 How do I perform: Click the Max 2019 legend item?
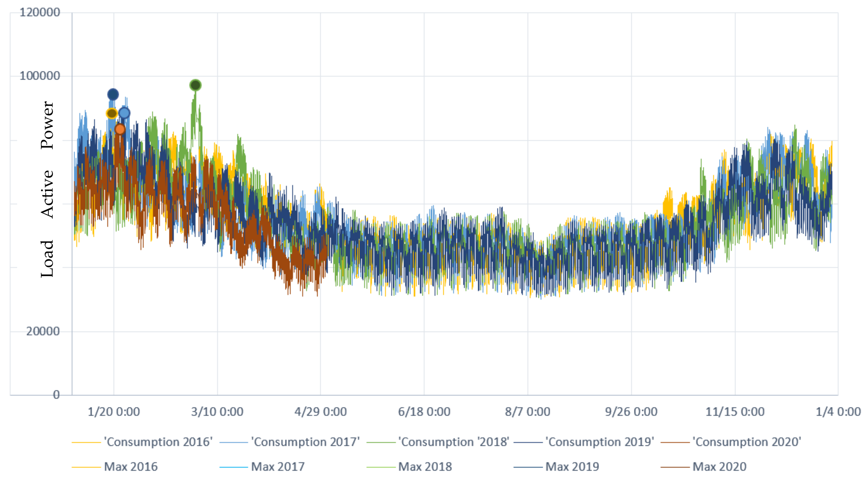pos(572,467)
